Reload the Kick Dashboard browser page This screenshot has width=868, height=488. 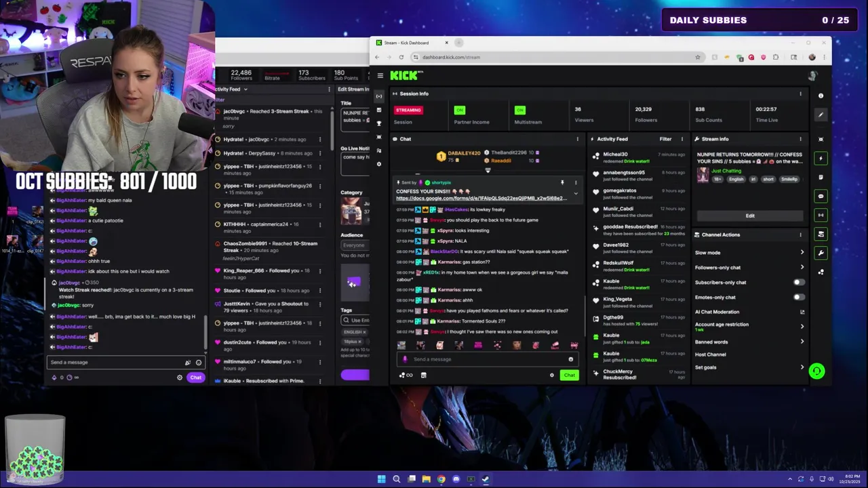401,57
